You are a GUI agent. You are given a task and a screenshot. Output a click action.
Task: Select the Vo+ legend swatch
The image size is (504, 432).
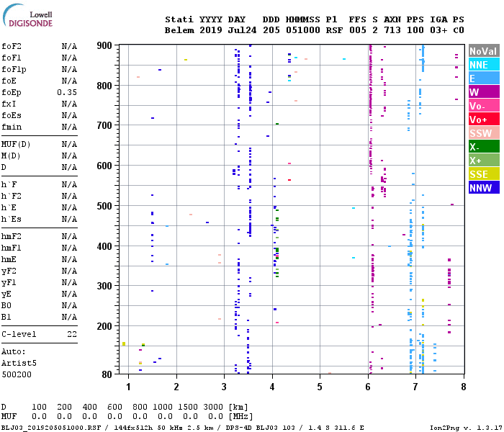[484, 120]
